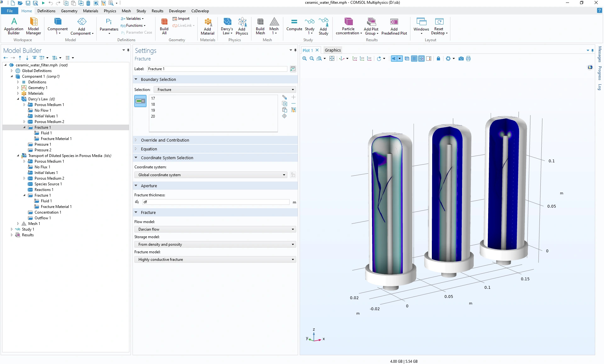Click the Fracture thickness input field

(x=216, y=202)
